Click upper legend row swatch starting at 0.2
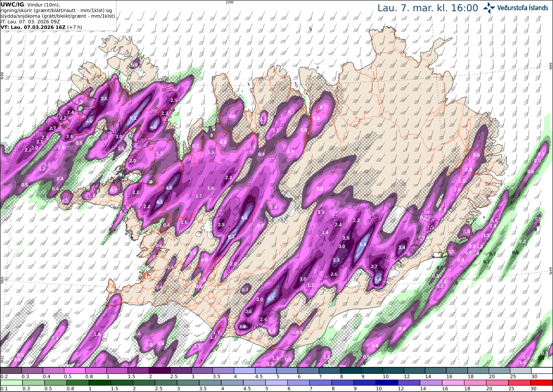Viewport: 553px width, 392px height. [11, 370]
